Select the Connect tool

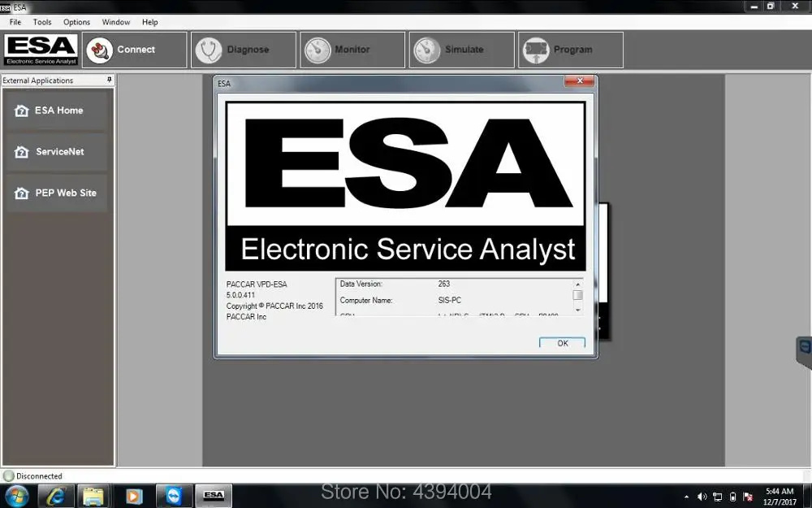(133, 50)
